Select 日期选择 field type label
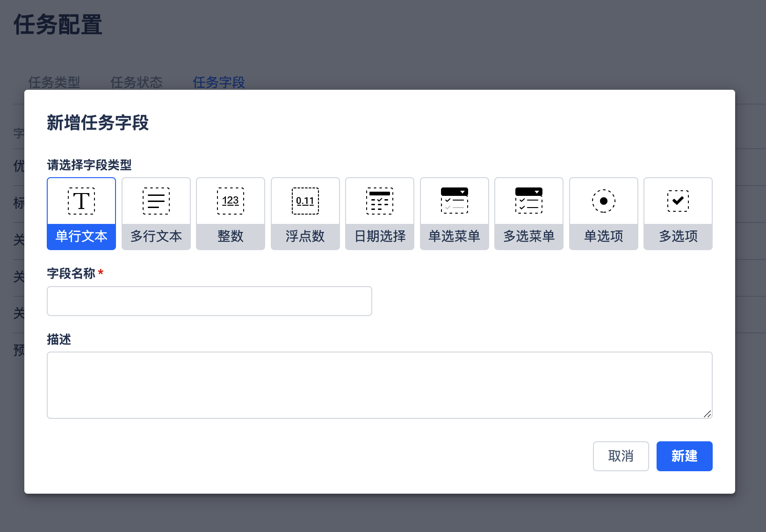The width and height of the screenshot is (766, 532). (380, 236)
